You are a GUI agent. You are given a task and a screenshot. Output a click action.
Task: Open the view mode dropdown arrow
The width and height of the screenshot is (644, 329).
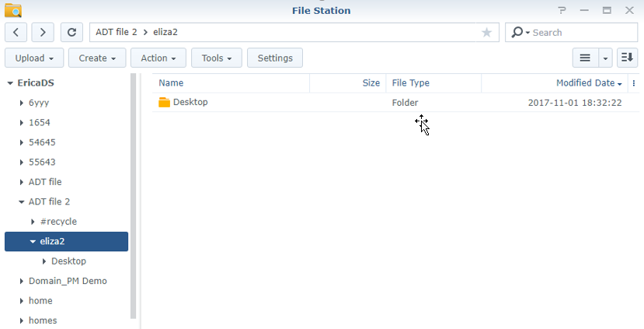click(605, 58)
